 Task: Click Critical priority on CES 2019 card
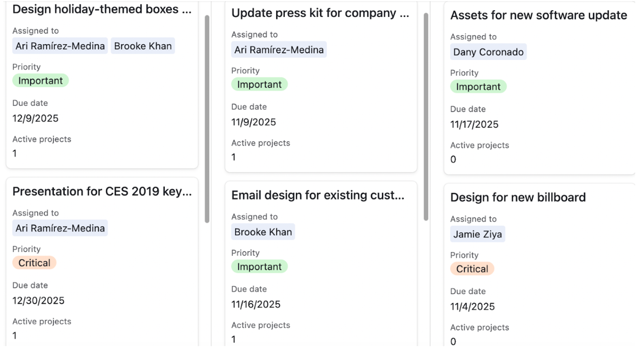[34, 263]
